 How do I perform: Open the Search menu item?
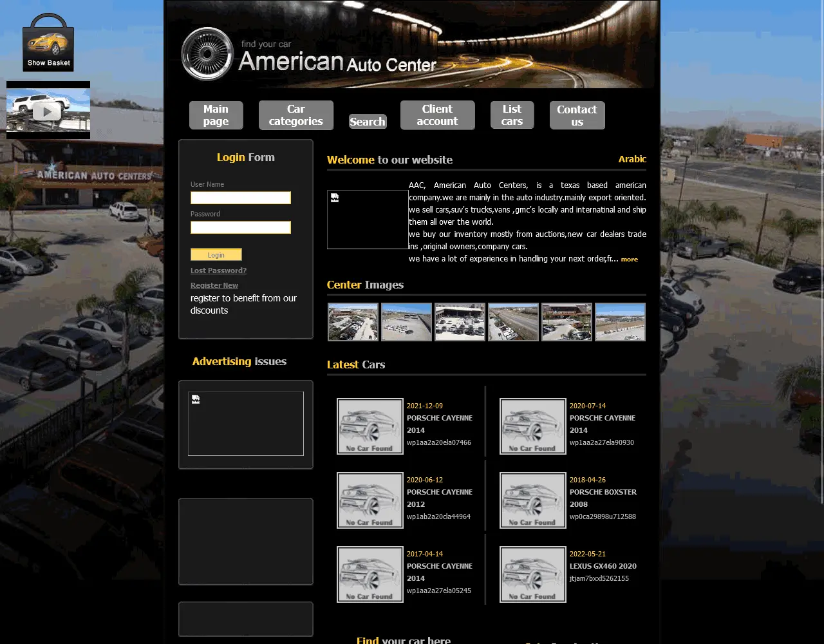[x=368, y=122]
